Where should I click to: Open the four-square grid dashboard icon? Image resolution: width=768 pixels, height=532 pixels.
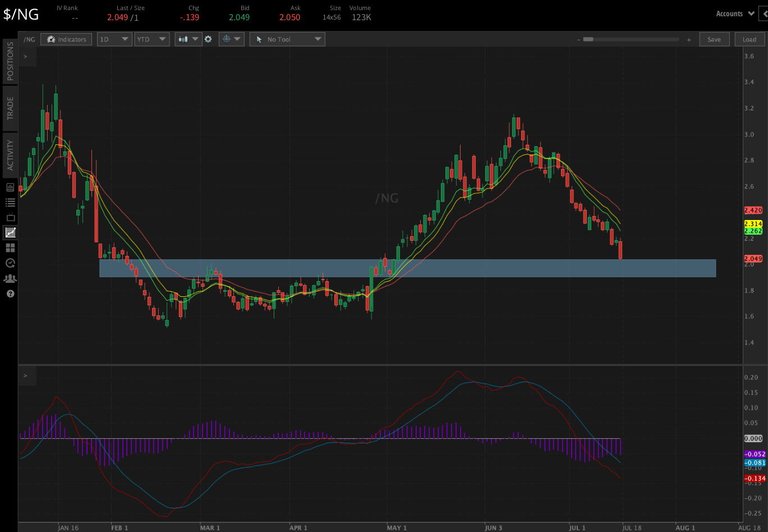[x=10, y=247]
